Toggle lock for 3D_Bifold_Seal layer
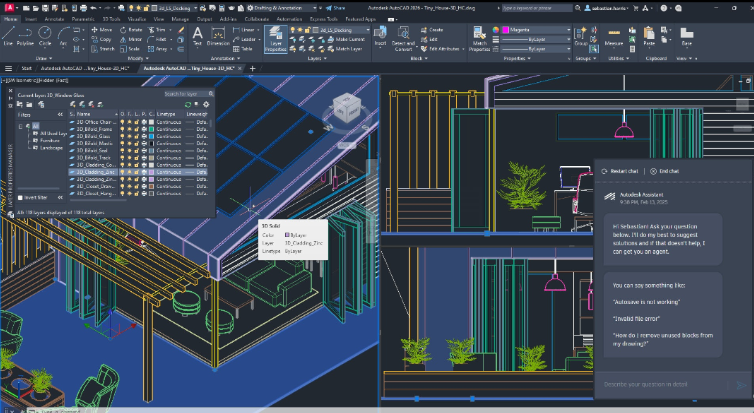This screenshot has width=754, height=413. click(x=137, y=150)
